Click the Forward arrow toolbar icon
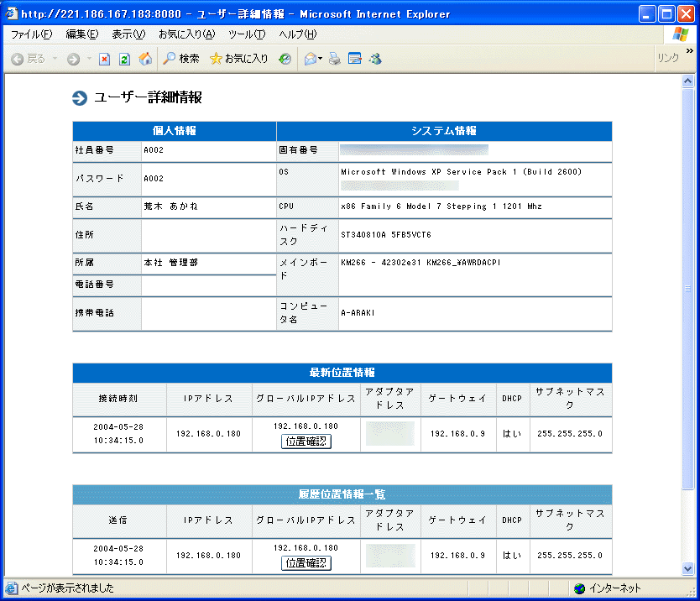This screenshot has width=700, height=601. pos(73,59)
